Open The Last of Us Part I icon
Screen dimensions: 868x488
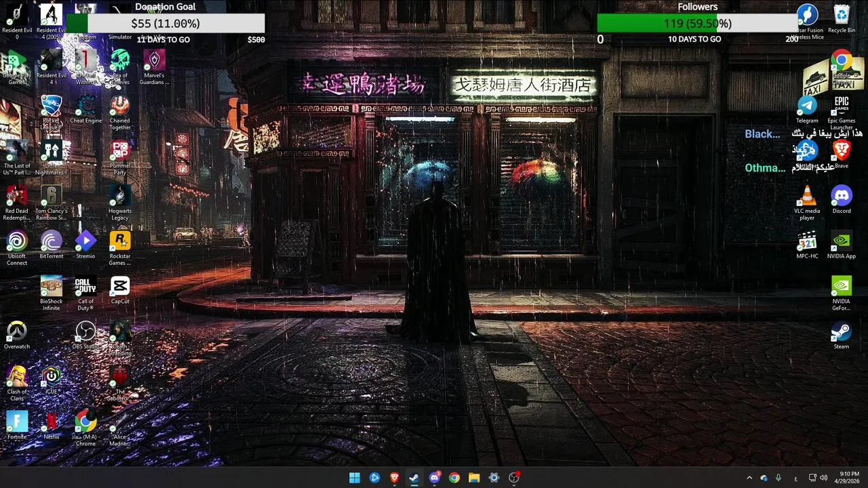click(x=17, y=158)
